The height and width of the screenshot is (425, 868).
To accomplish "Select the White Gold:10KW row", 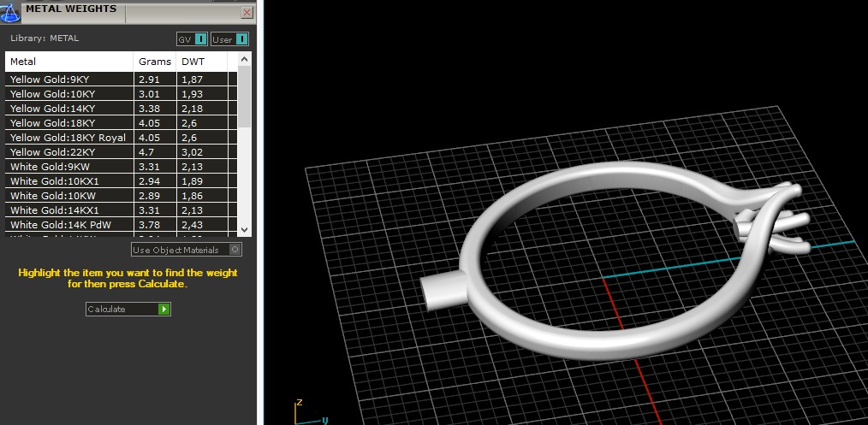I will tap(122, 196).
